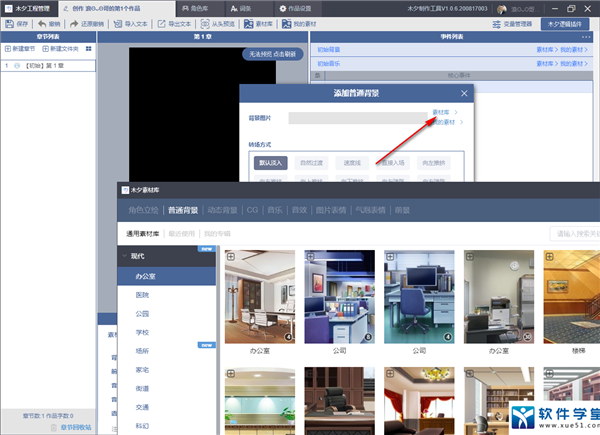Select 直接入场 transition option

393,163
